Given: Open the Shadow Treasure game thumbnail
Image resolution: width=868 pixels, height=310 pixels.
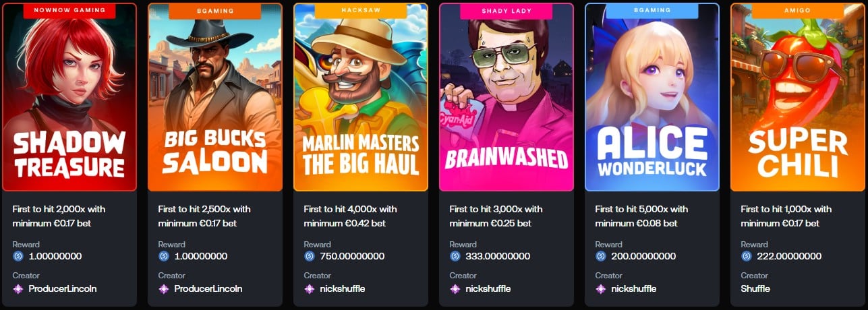Looking at the screenshot, I should click(x=69, y=97).
